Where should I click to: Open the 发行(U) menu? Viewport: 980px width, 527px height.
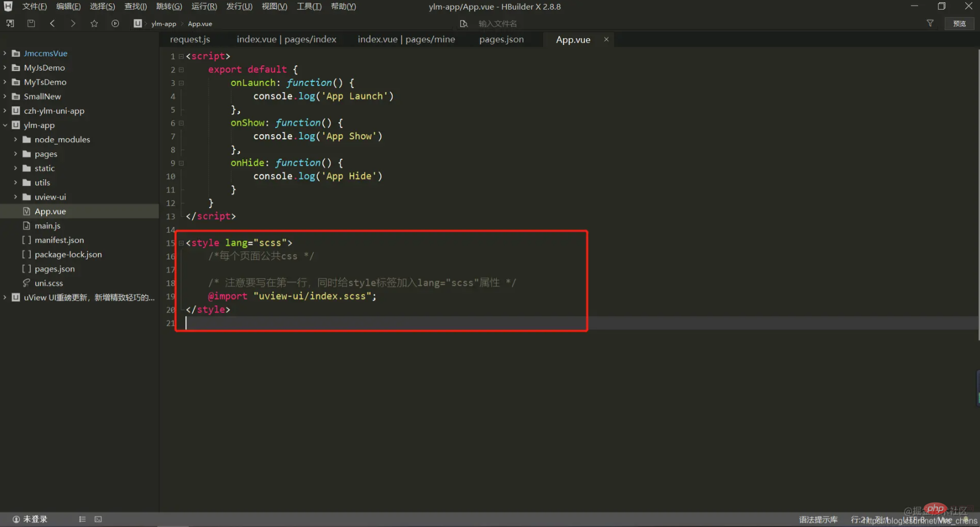[x=239, y=6]
